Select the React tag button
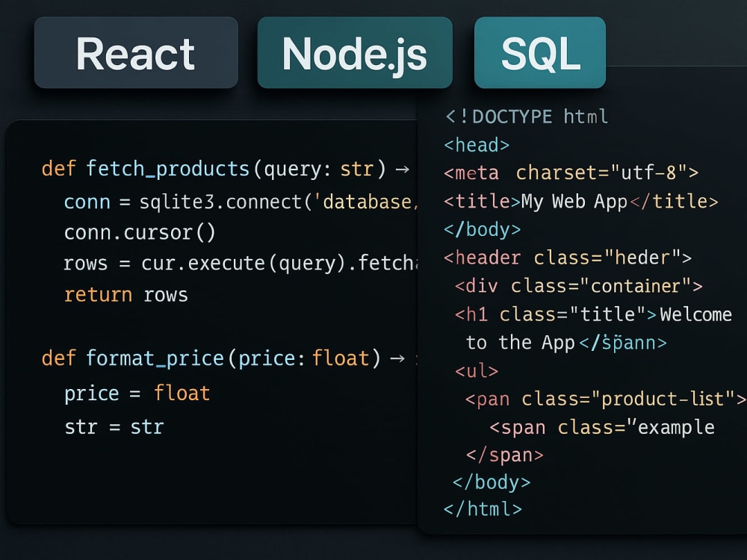This screenshot has width=747, height=560. [136, 52]
